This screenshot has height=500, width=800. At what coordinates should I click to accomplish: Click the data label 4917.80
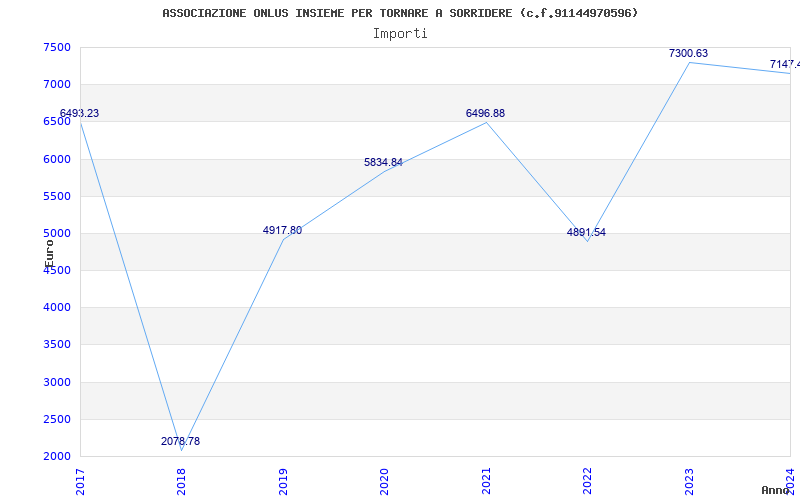tap(282, 231)
